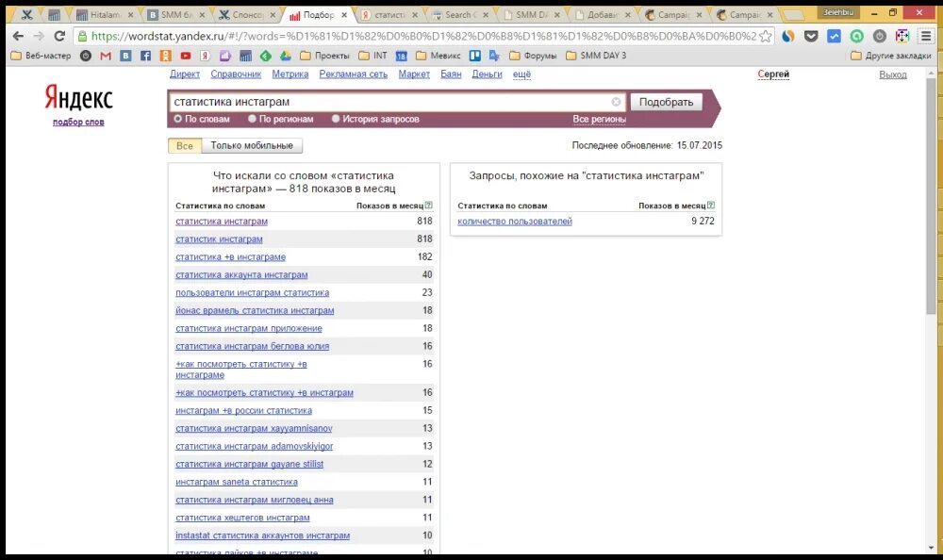
Task: Open the 'Веб-мастер' bookmarks folder
Action: click(x=41, y=56)
